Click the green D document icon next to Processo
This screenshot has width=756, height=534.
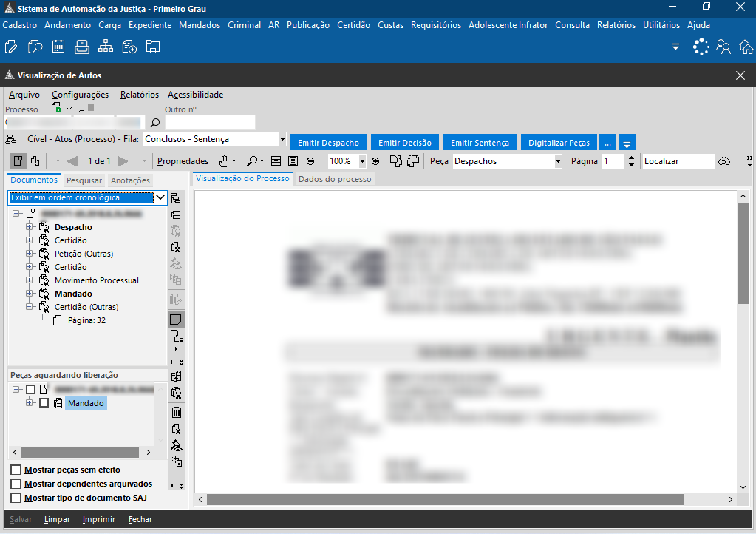tap(56, 107)
